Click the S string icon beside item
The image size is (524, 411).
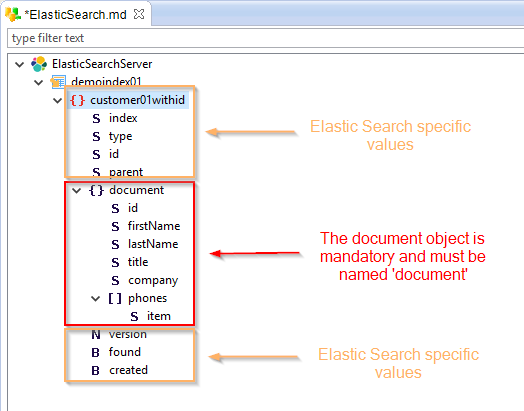pos(134,316)
